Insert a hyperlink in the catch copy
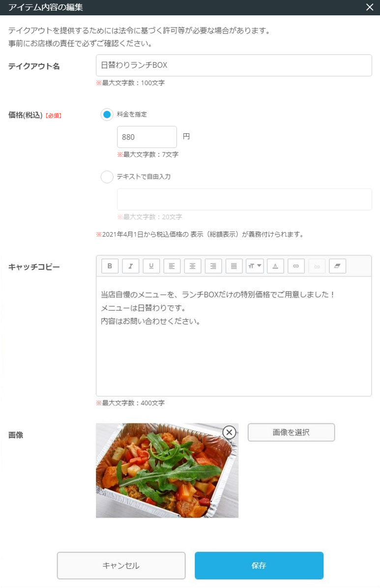The height and width of the screenshot is (588, 380). point(296,266)
